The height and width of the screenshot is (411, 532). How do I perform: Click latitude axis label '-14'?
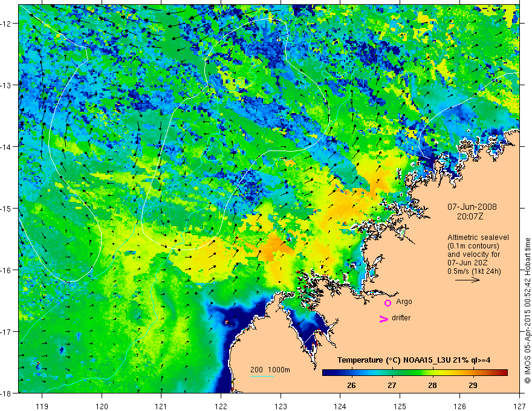point(7,147)
